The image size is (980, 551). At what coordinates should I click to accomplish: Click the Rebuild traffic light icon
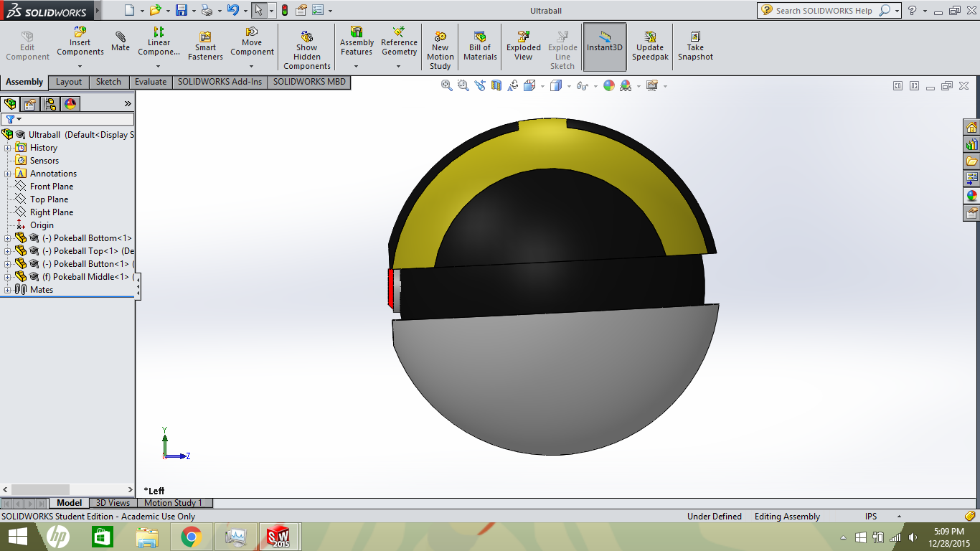pyautogui.click(x=284, y=11)
